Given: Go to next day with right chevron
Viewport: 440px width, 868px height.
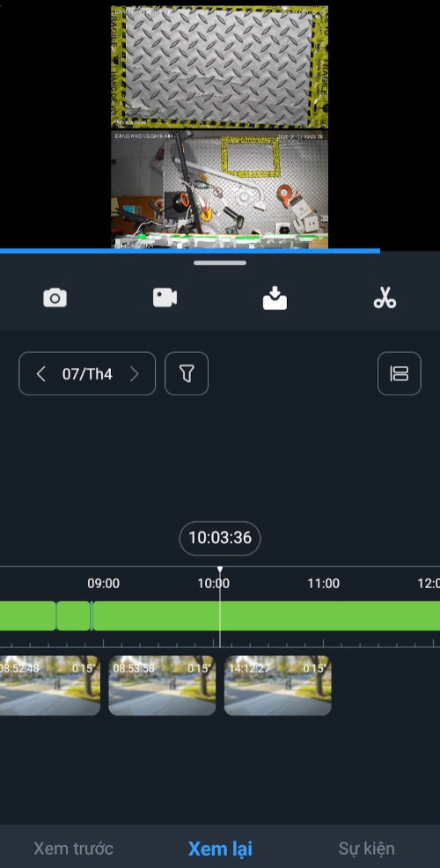Looking at the screenshot, I should pos(134,374).
